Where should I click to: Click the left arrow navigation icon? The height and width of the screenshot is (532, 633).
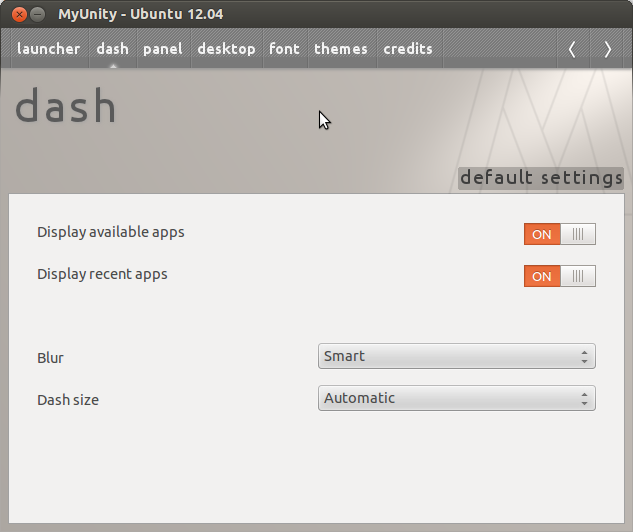[x=572, y=49]
